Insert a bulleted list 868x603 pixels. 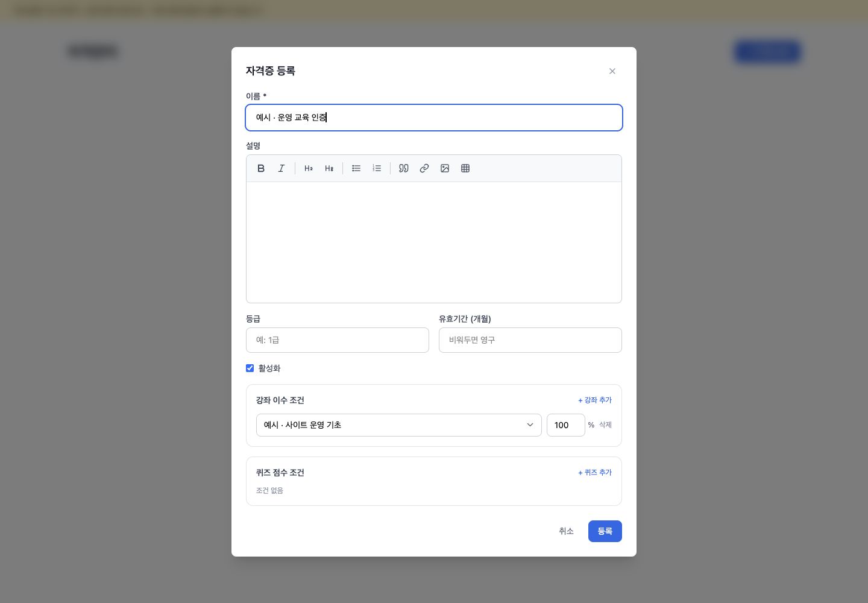(x=356, y=168)
